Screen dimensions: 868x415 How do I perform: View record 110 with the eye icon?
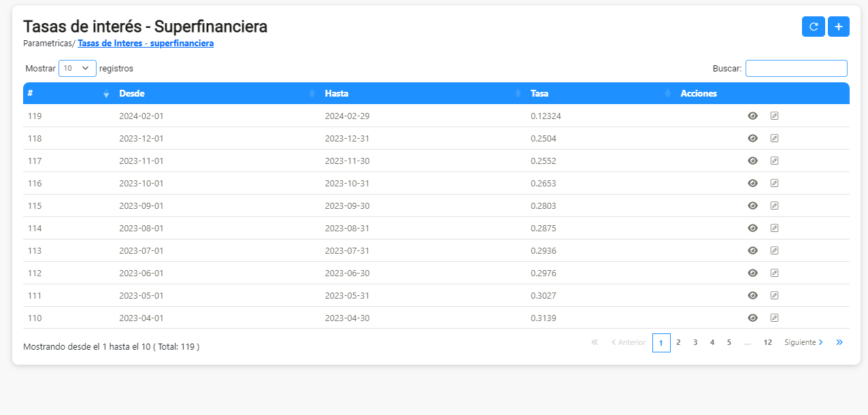point(752,318)
